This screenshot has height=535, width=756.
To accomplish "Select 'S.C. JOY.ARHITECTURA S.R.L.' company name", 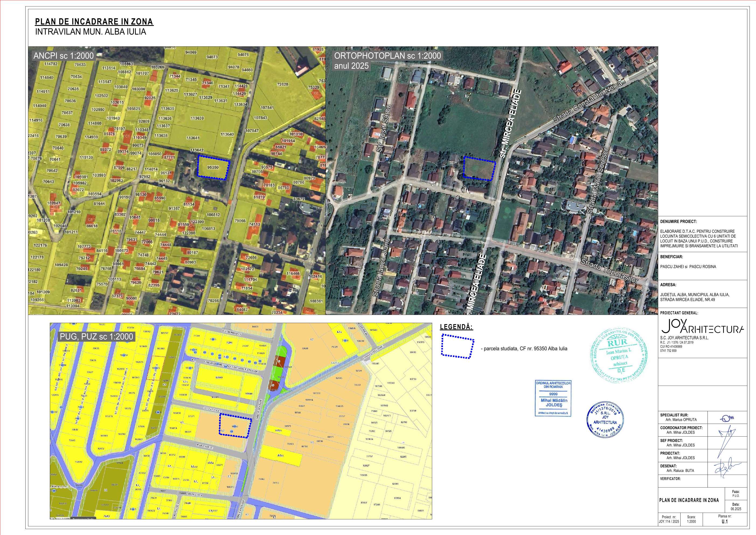I will 685,338.
